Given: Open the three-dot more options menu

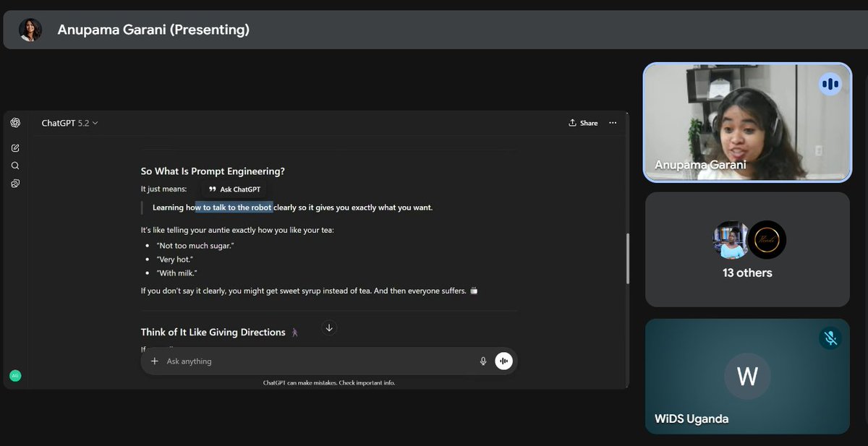Looking at the screenshot, I should [613, 123].
